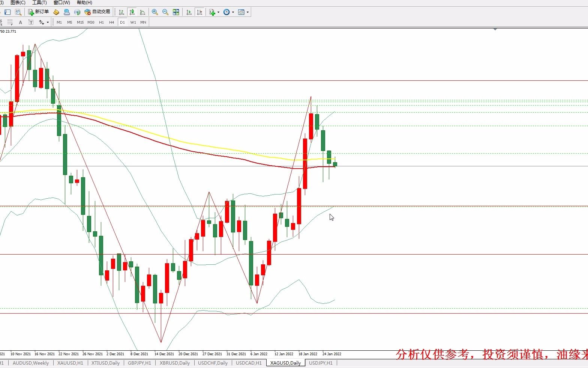Select the text label T tool
588x368 pixels.
(x=31, y=22)
